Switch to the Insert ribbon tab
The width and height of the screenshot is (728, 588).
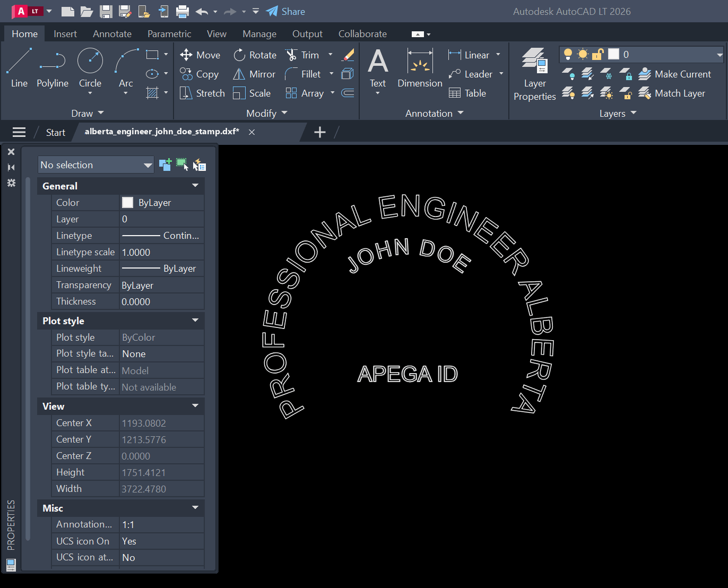[65, 34]
